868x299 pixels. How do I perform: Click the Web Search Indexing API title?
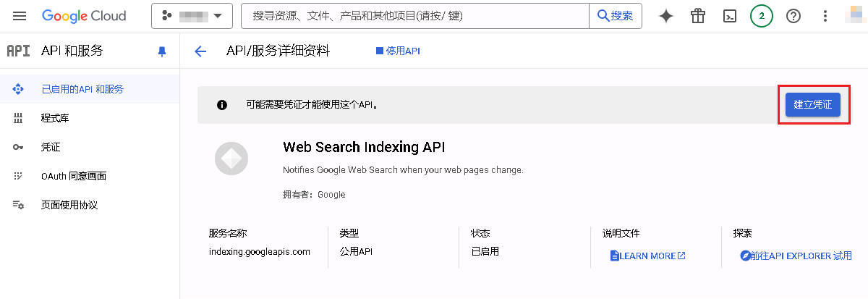(x=364, y=148)
